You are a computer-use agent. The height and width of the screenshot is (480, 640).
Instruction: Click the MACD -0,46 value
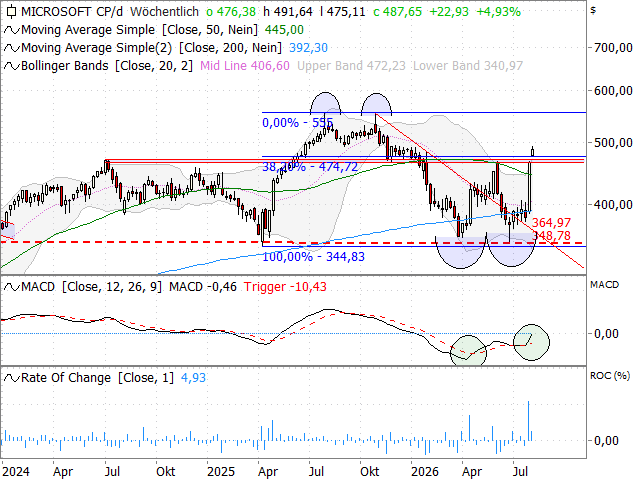point(203,287)
